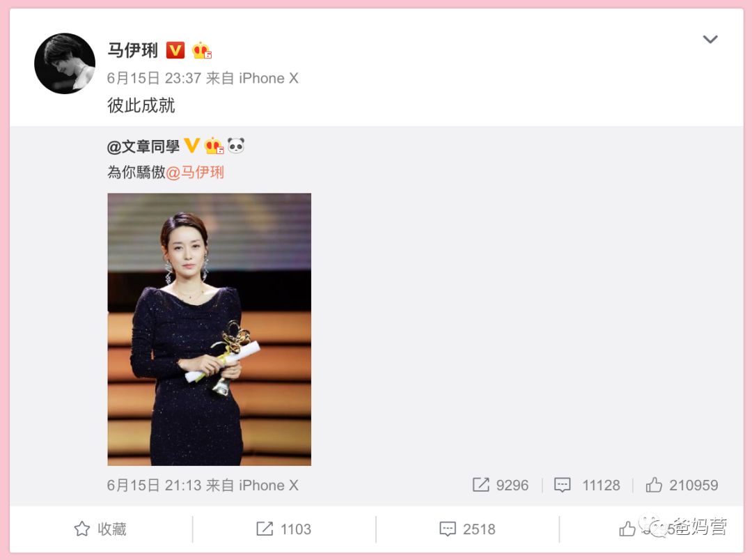Enlarge the award ceremony photo

(x=209, y=329)
